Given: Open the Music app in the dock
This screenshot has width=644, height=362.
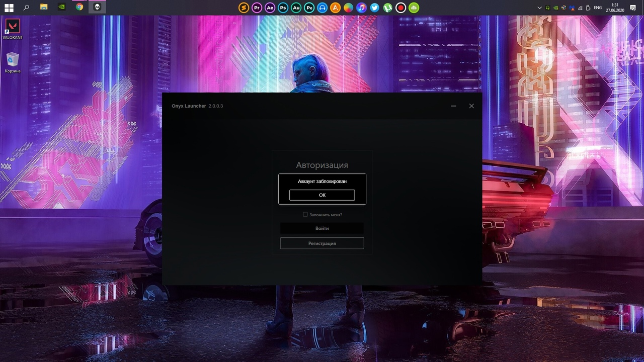Looking at the screenshot, I should point(361,8).
